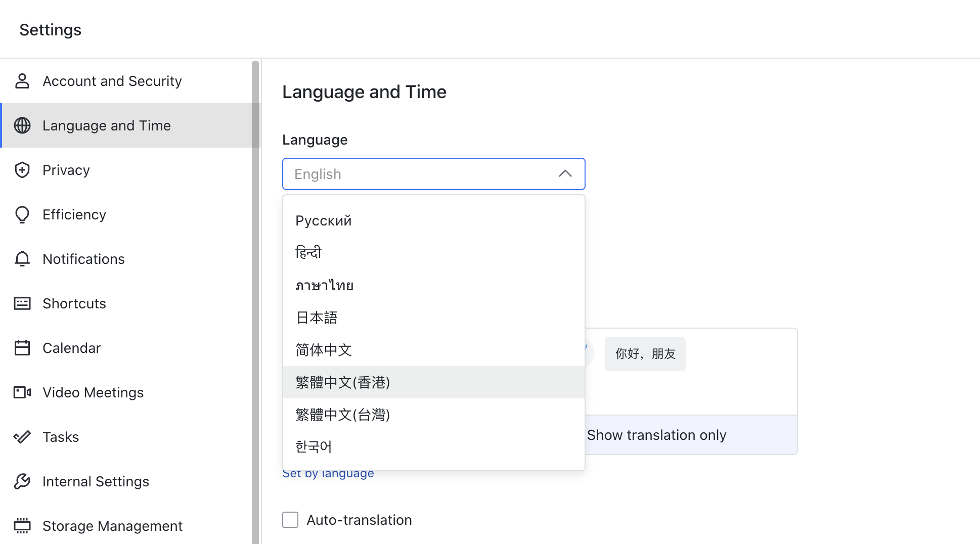Select the Language and Time globe icon
Image resolution: width=980 pixels, height=544 pixels.
tap(22, 125)
